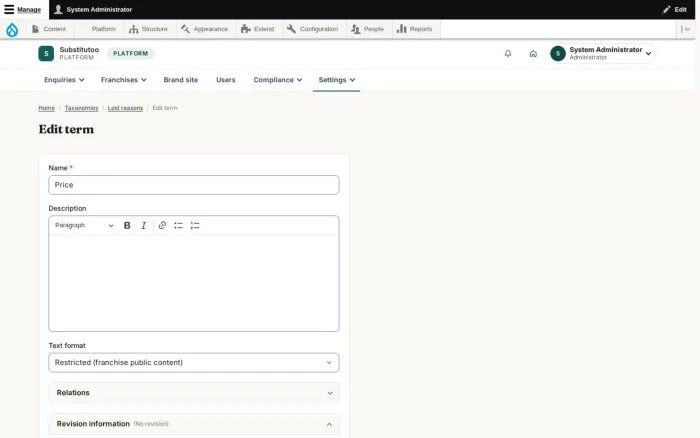Screen dimensions: 700x438
Task: Click the Name input field
Action: pyautogui.click(x=194, y=185)
